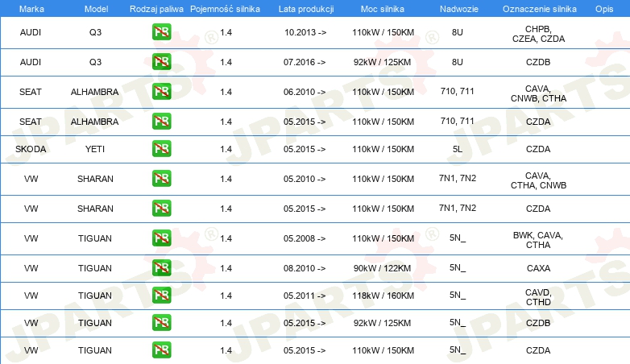Select the production date "07.2016 ->"
Viewport: 630px width, 364px height.
tap(305, 62)
